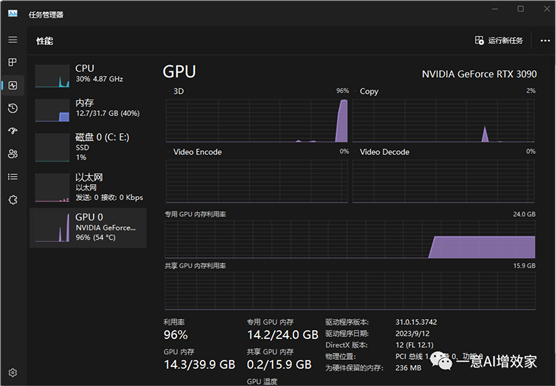Open the Services page icon

(13, 200)
